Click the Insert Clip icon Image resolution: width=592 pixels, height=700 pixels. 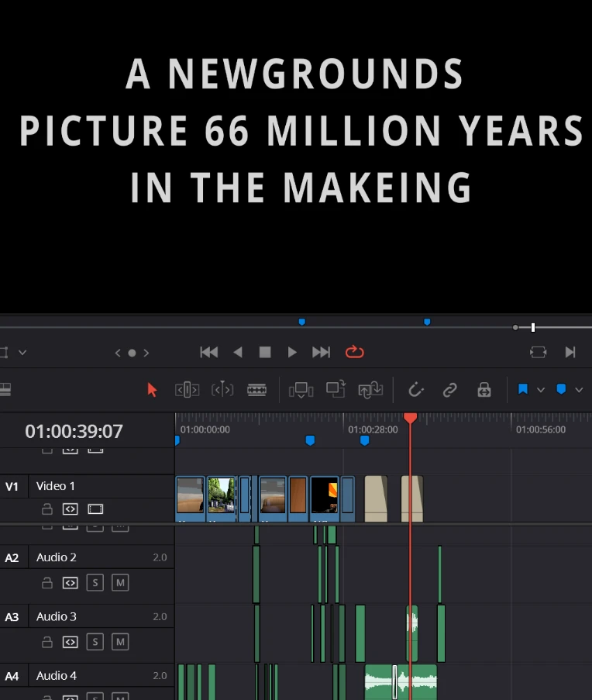coord(301,390)
